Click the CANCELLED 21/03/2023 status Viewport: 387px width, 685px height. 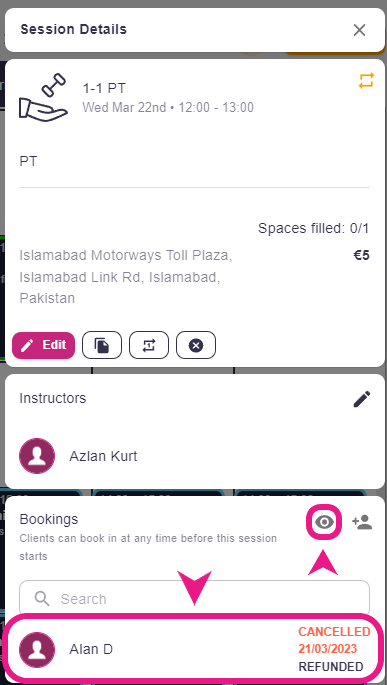click(334, 640)
